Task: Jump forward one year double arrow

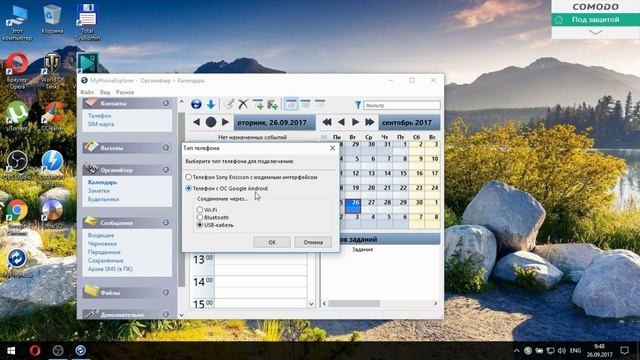Action: pyautogui.click(x=369, y=122)
